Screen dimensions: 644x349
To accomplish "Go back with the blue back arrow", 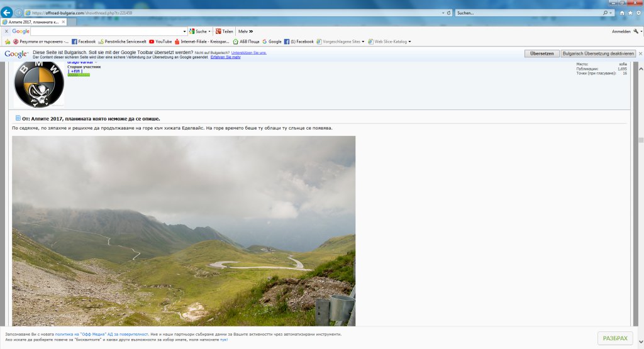I will pos(6,13).
